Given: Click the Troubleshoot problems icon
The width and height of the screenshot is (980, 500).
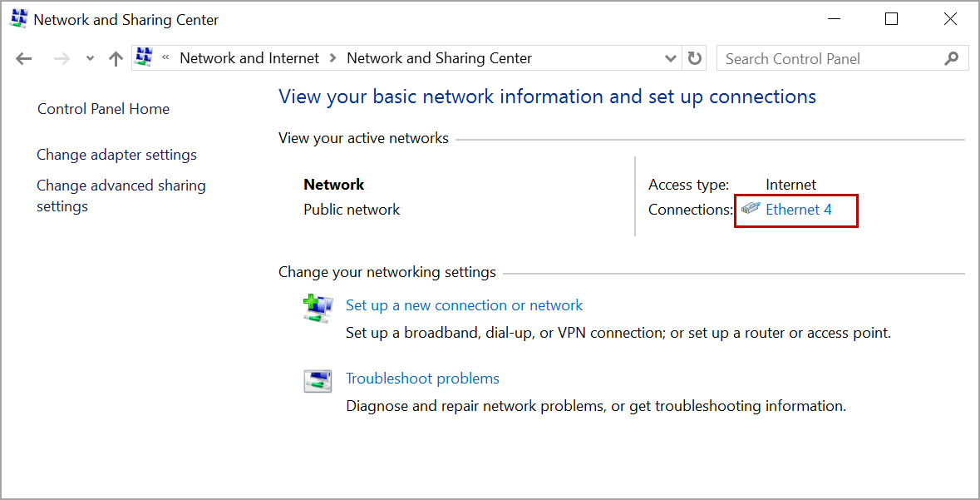Looking at the screenshot, I should coord(317,381).
